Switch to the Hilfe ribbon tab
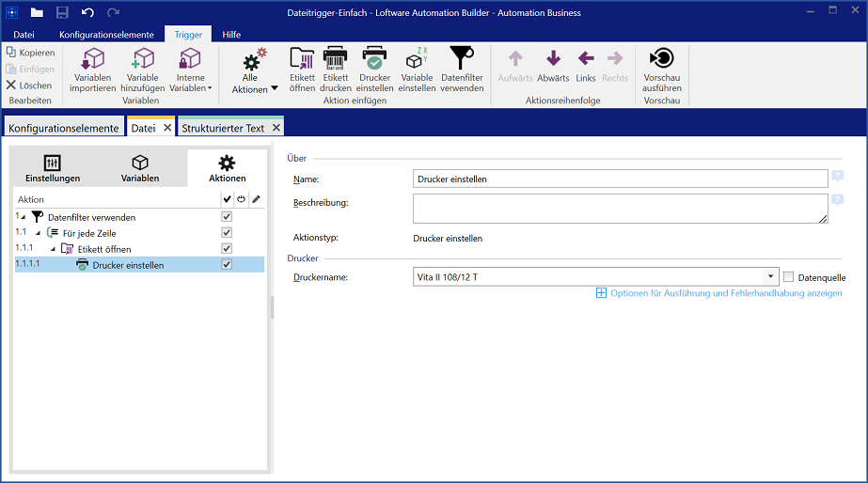The height and width of the screenshot is (483, 868). pos(231,35)
